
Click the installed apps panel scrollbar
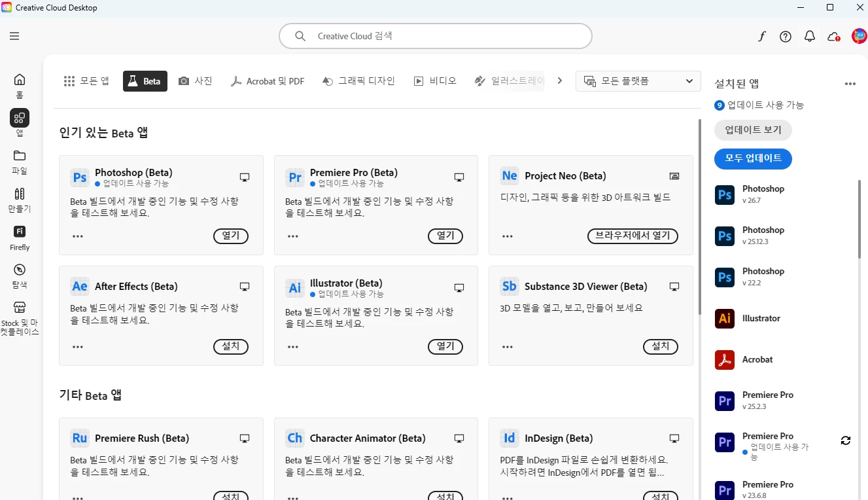click(859, 218)
